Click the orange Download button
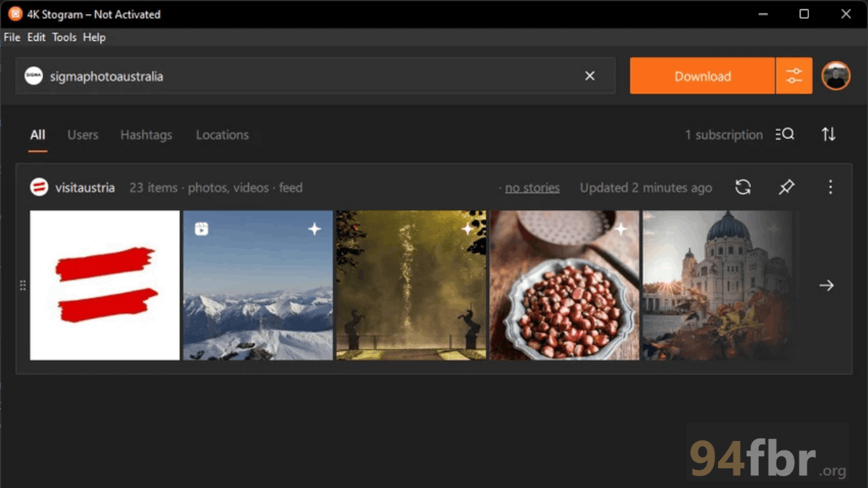Viewport: 868px width, 488px height. pyautogui.click(x=702, y=76)
